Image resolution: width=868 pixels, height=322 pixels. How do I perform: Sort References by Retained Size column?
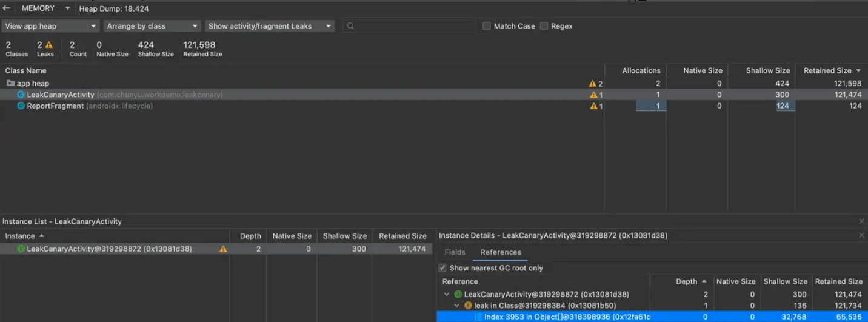838,281
